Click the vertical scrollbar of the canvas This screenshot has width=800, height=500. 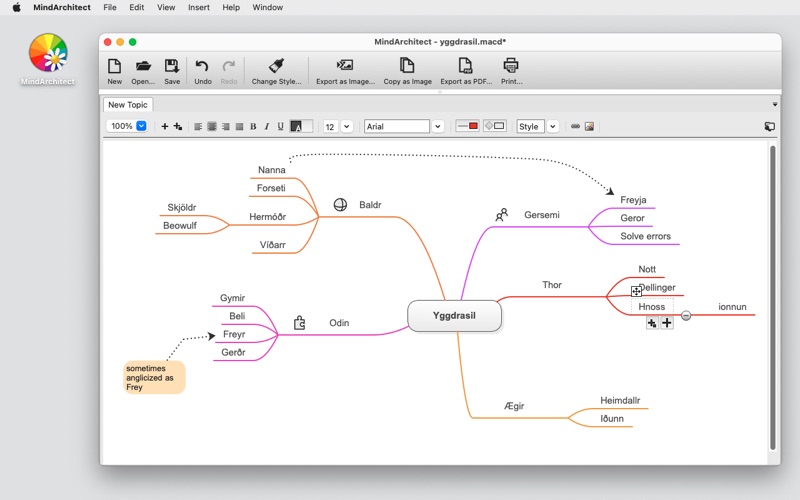tap(772, 297)
